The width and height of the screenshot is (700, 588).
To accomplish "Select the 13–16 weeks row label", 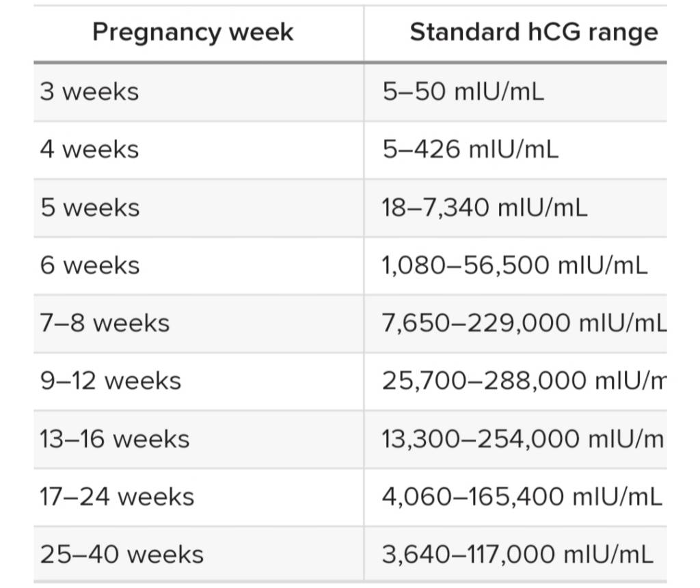I will click(x=115, y=438).
